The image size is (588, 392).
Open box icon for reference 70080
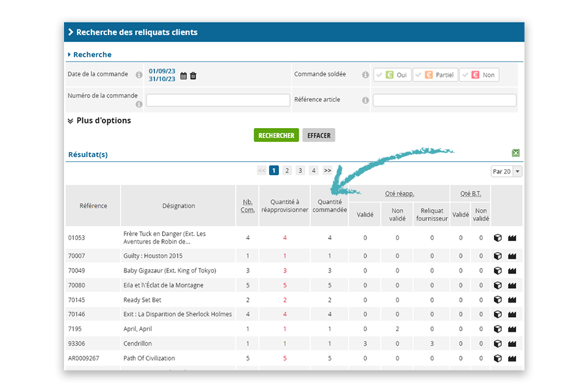(x=498, y=285)
